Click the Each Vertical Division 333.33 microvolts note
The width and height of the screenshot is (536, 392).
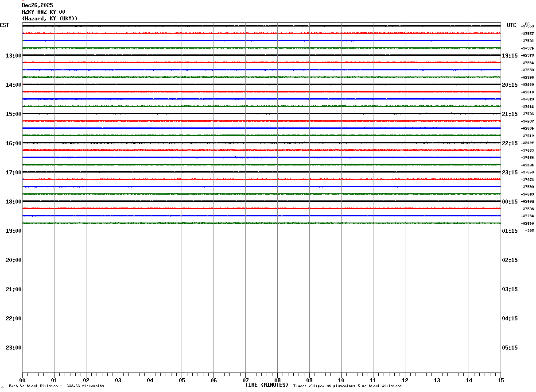pos(56,386)
